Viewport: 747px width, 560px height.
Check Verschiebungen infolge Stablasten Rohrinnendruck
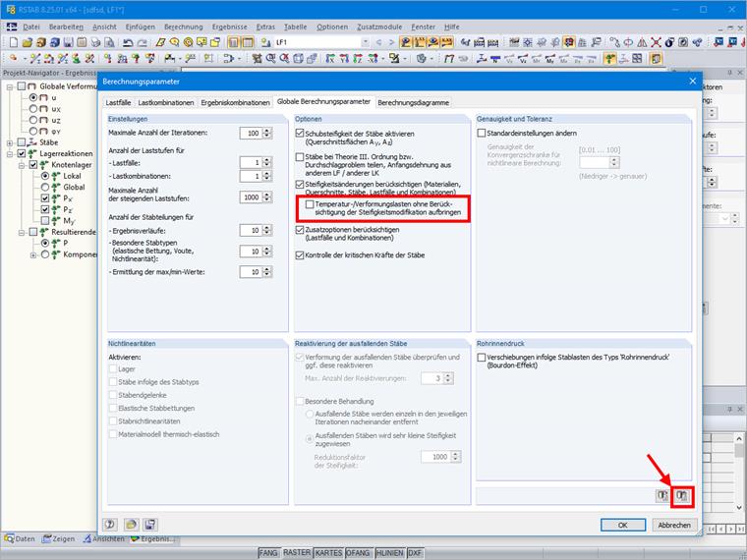482,358
